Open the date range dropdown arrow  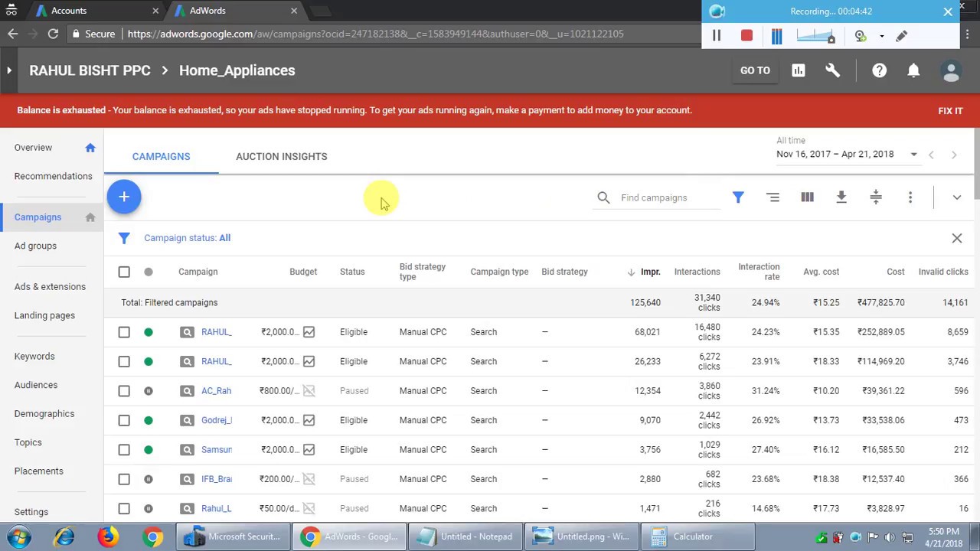913,155
